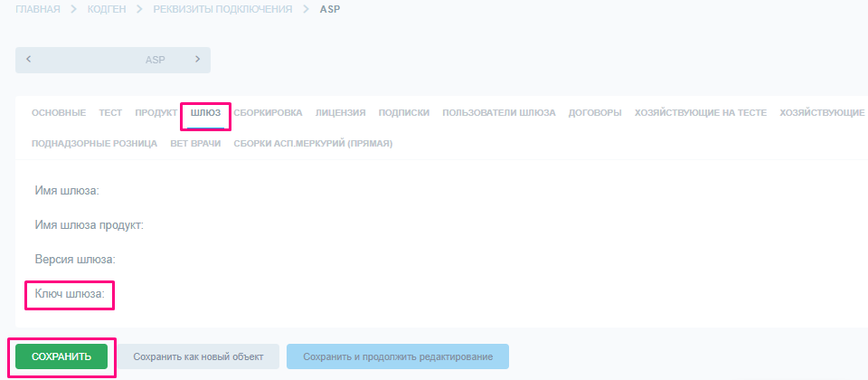
Task: Click the Имя шлюза: label
Action: (66, 191)
